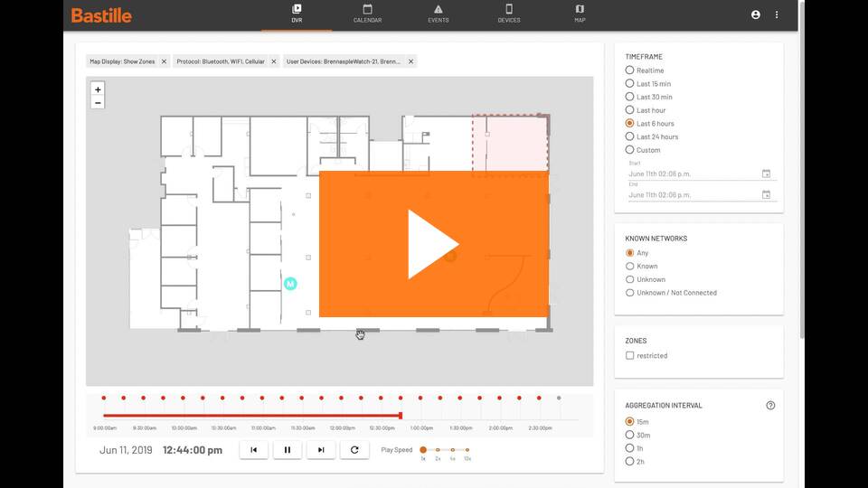Click the Start date input field
This screenshot has height=488, width=868.
point(693,174)
